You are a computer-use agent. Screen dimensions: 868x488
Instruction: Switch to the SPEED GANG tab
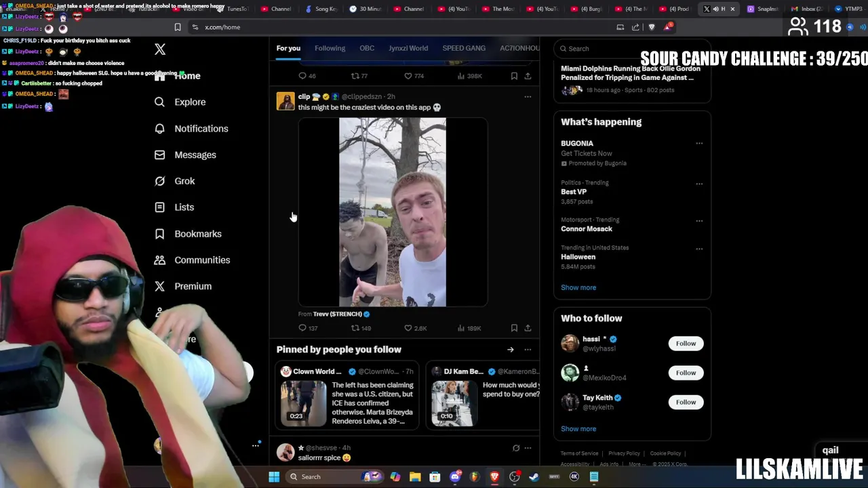click(464, 48)
